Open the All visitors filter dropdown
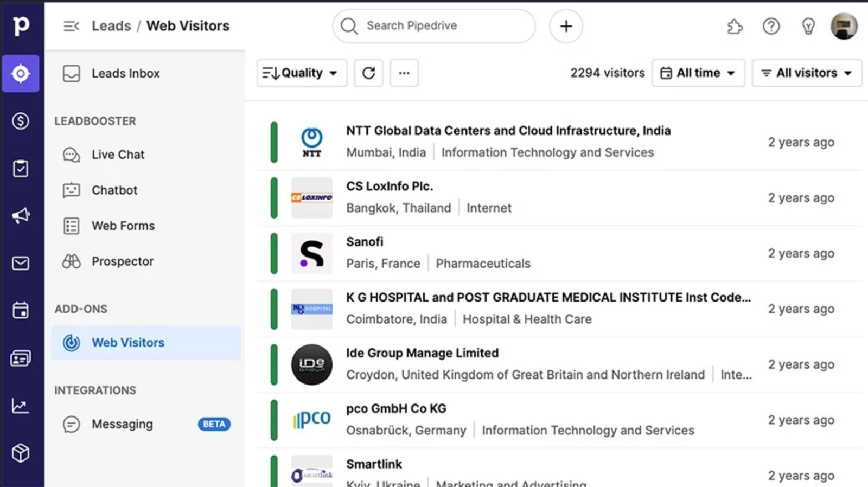Screen dimensions: 868x487 807,73
